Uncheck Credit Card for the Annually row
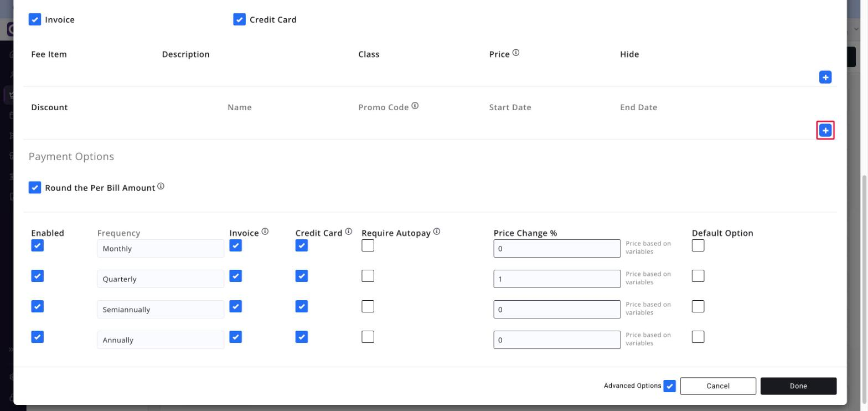The height and width of the screenshot is (411, 868). coord(301,337)
